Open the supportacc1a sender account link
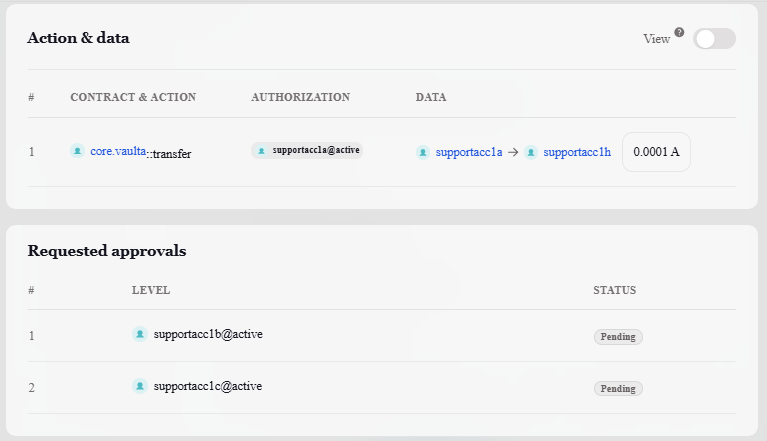Screen dimensions: 767x441 click(x=469, y=152)
